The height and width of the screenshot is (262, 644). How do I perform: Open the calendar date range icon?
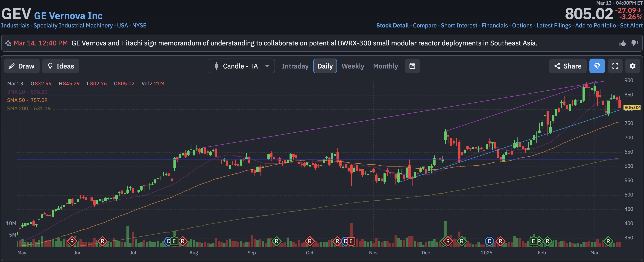[412, 66]
